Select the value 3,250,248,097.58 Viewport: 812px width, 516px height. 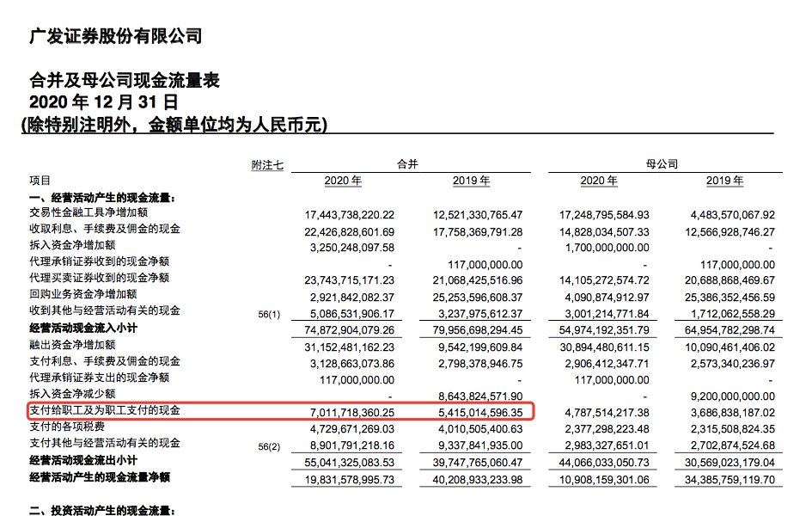(x=352, y=249)
